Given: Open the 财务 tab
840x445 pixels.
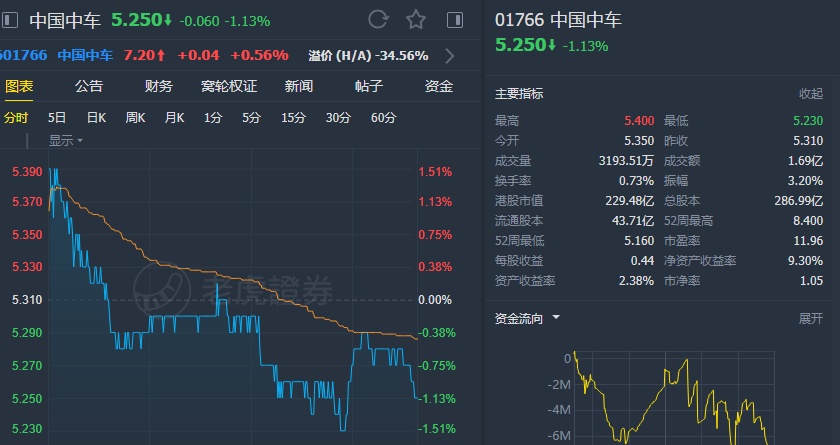Looking at the screenshot, I should point(158,86).
